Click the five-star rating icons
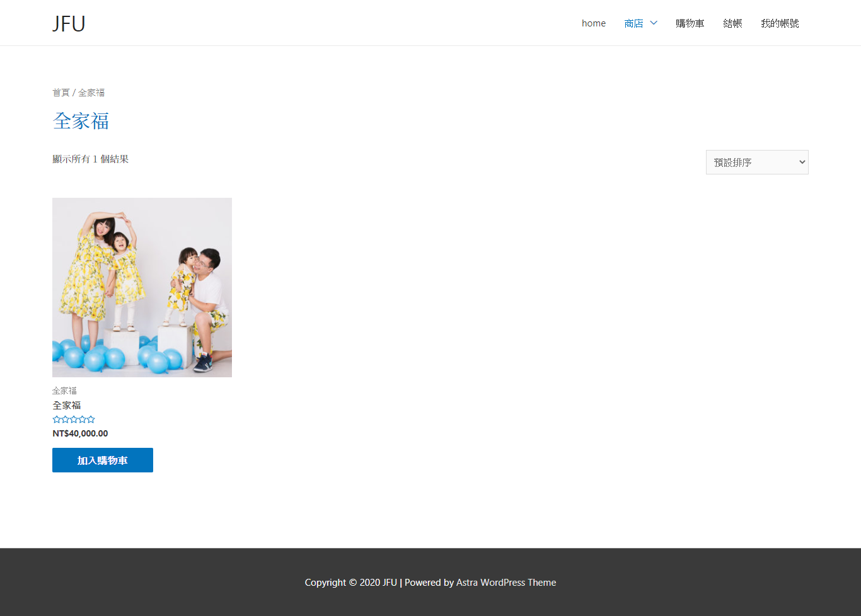This screenshot has height=616, width=861. click(74, 419)
